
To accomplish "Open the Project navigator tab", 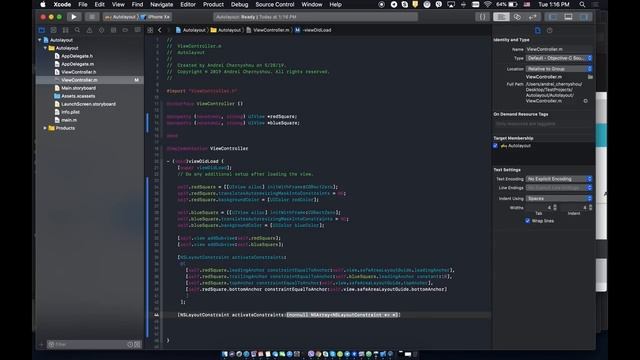I will tap(42, 30).
